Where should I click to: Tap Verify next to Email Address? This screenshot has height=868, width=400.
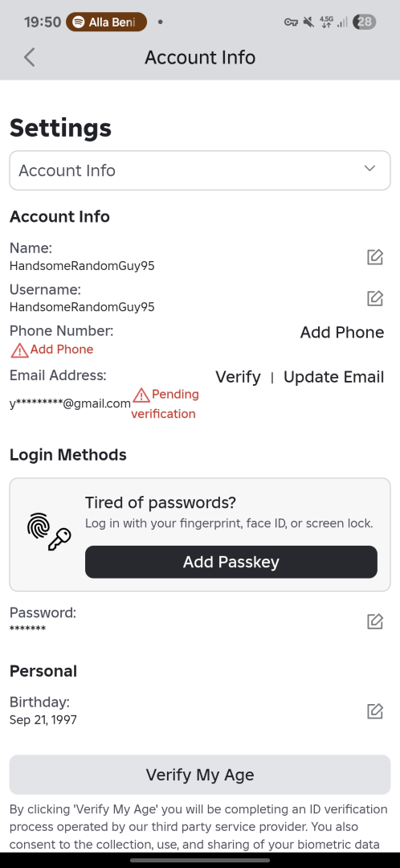[238, 377]
